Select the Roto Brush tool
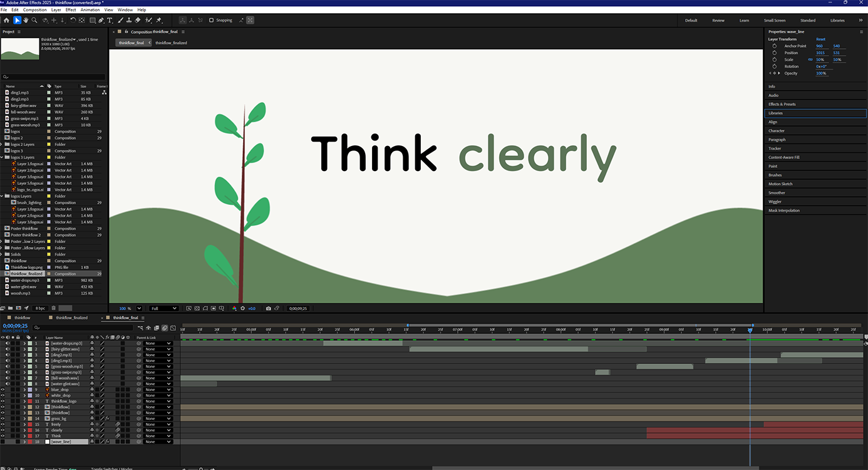Viewport: 868px width, 470px height. [x=148, y=20]
